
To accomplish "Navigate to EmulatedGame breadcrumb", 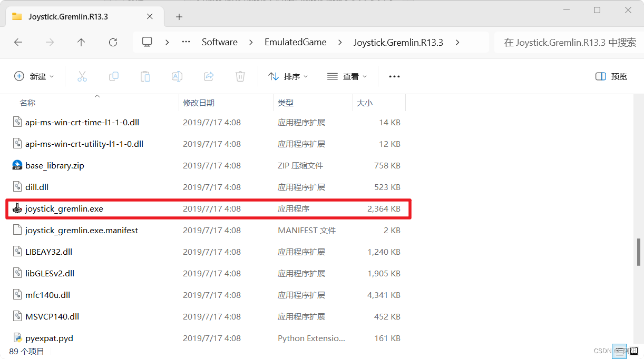I will click(x=296, y=42).
